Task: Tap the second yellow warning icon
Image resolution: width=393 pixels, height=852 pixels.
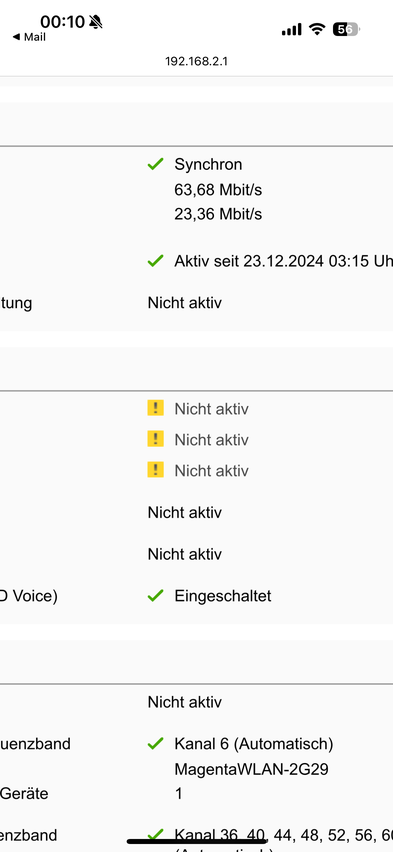Action: (x=155, y=439)
